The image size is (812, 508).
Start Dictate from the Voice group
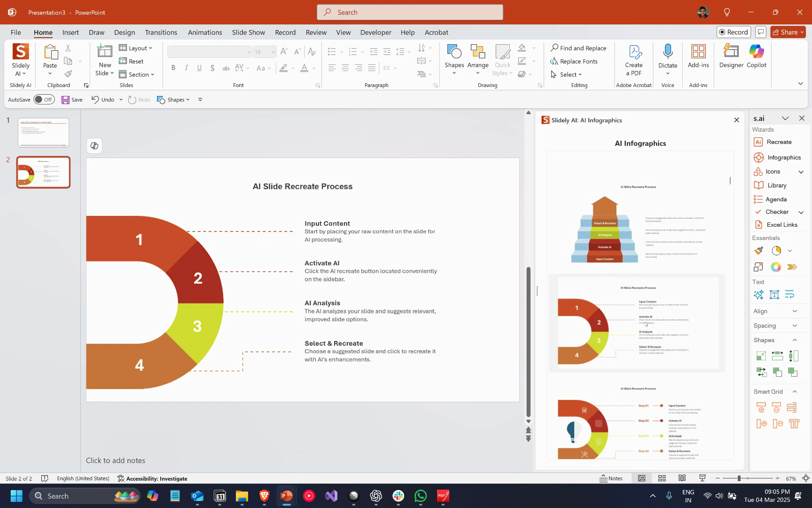click(x=668, y=58)
